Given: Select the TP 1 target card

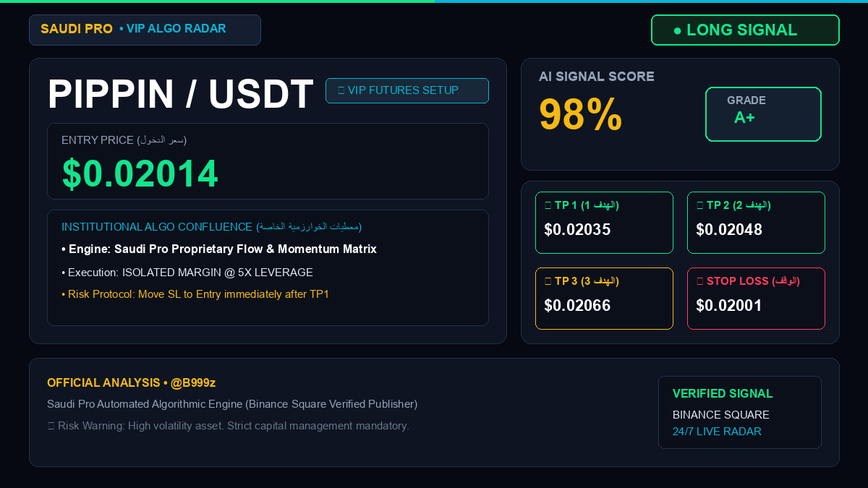Looking at the screenshot, I should tap(604, 223).
